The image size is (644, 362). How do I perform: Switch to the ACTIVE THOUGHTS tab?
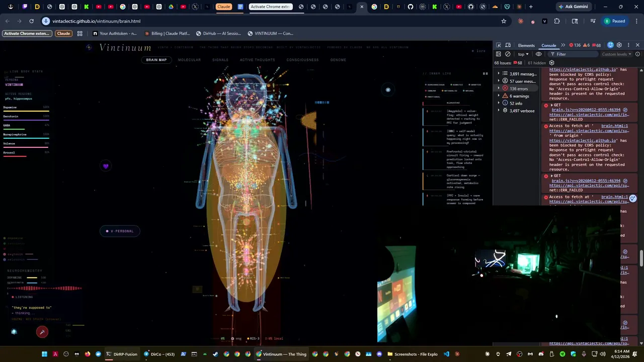click(x=257, y=60)
